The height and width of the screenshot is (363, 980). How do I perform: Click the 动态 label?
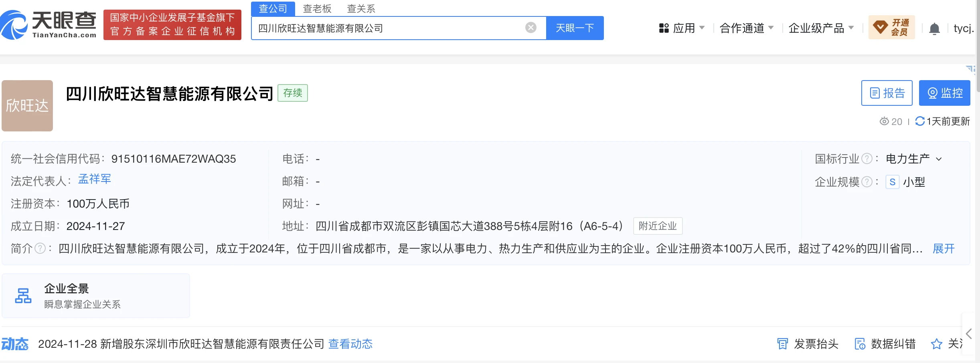pyautogui.click(x=15, y=344)
